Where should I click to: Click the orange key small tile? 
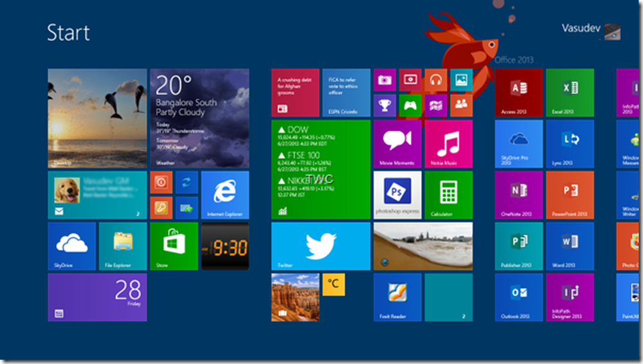pos(161,208)
